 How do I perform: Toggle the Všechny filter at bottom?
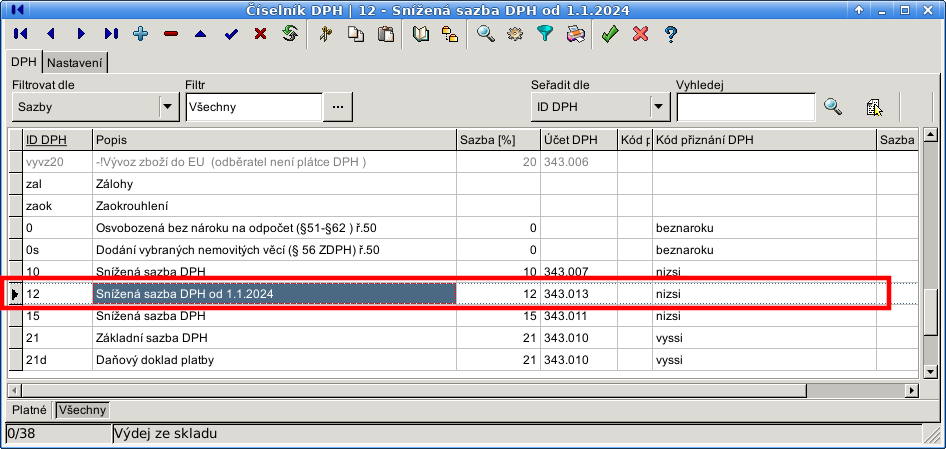[x=82, y=410]
